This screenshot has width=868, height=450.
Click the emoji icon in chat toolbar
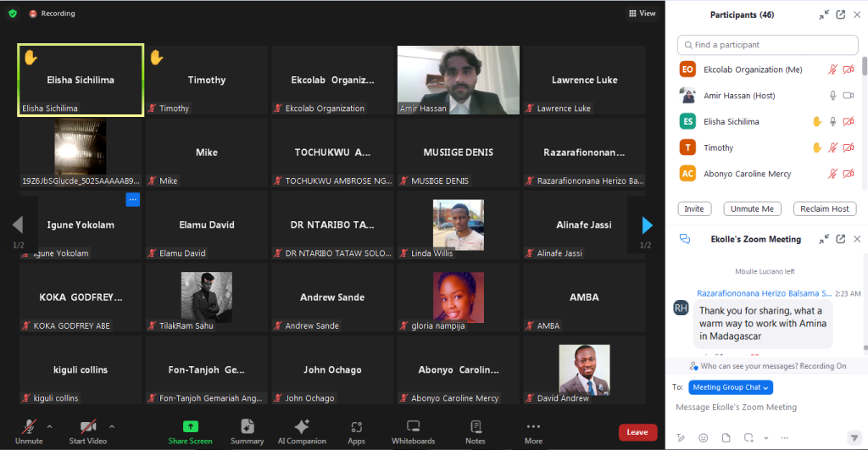(x=703, y=437)
